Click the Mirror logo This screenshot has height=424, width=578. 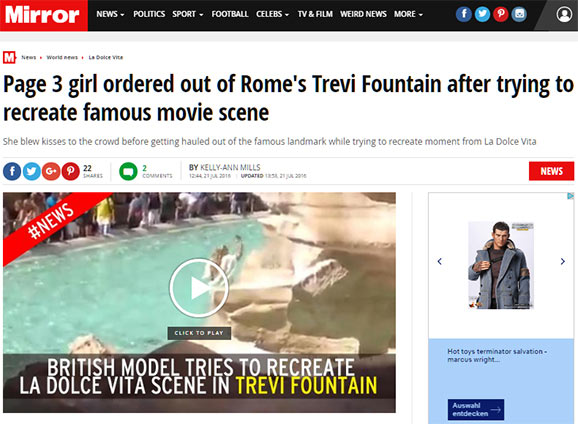pos(43,15)
